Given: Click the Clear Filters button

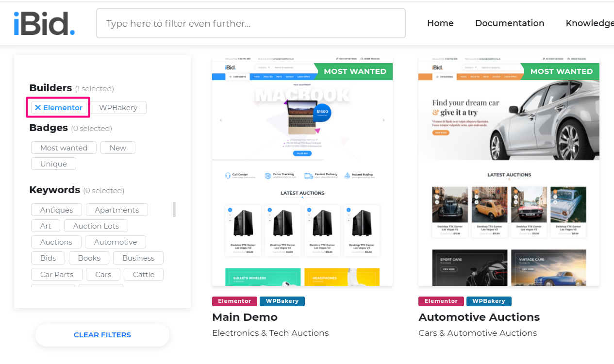Looking at the screenshot, I should tap(102, 335).
